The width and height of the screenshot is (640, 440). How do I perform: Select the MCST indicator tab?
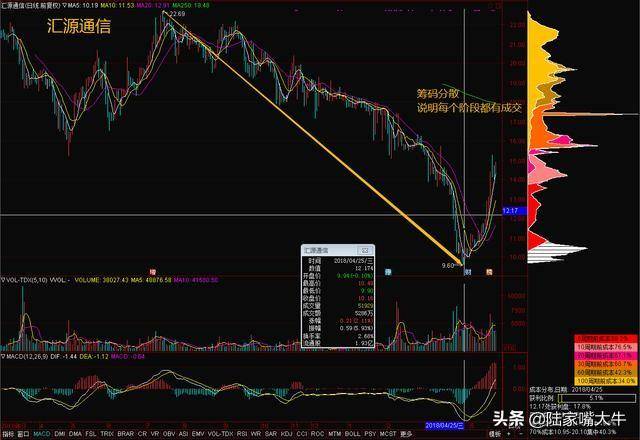tap(388, 434)
